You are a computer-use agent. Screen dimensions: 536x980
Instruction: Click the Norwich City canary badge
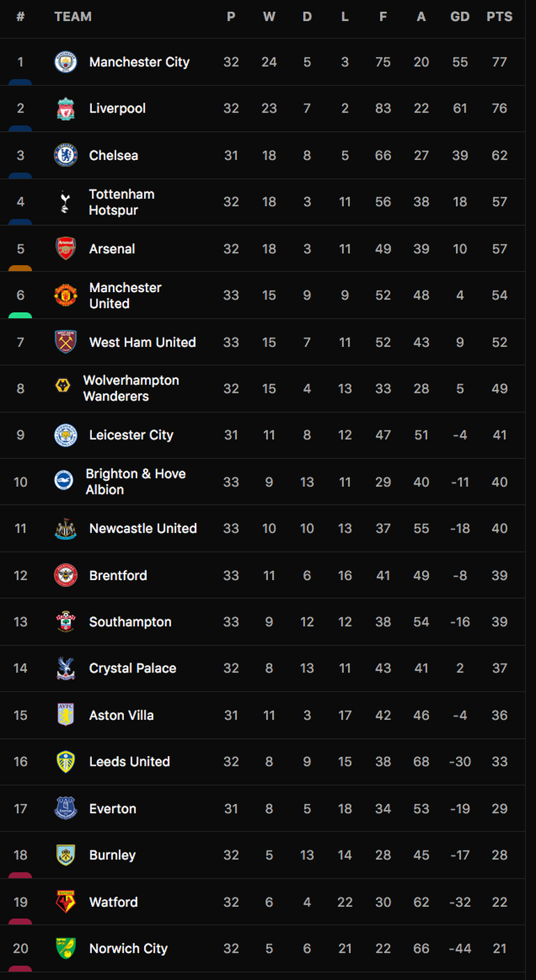click(x=65, y=949)
